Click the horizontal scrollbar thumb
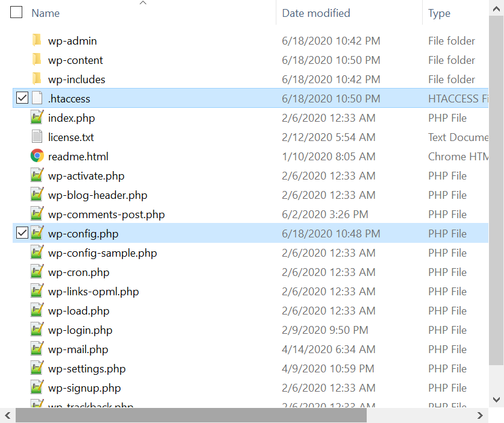Viewport: 504px width, 423px height. [x=191, y=415]
